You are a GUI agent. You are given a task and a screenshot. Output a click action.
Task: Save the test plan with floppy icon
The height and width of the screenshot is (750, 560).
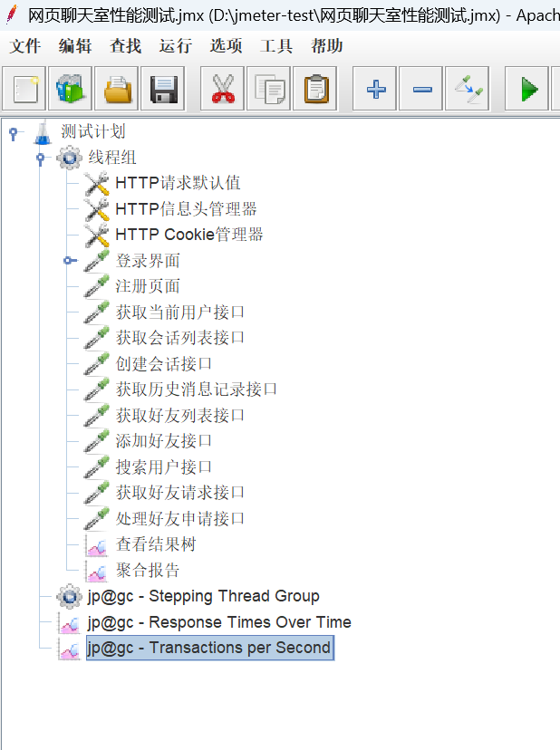163,89
